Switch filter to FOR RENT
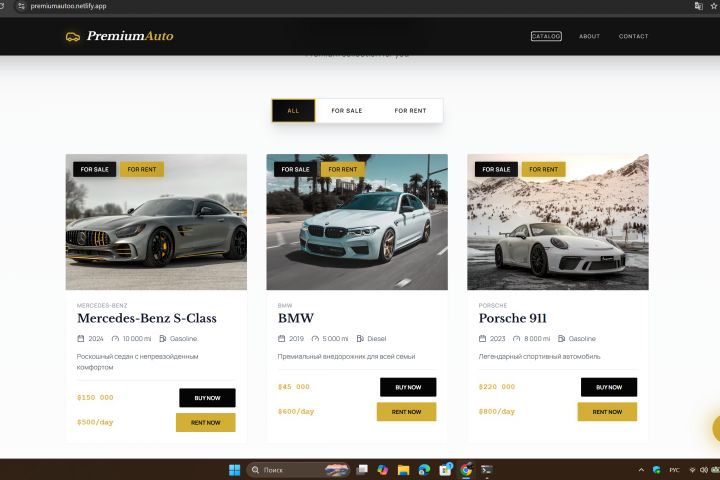The width and height of the screenshot is (720, 480). pos(411,111)
